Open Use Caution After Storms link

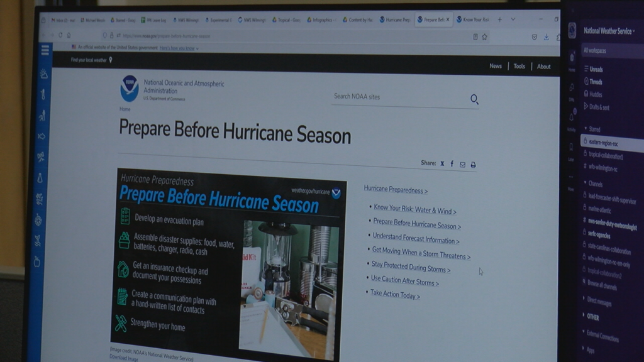404,280
